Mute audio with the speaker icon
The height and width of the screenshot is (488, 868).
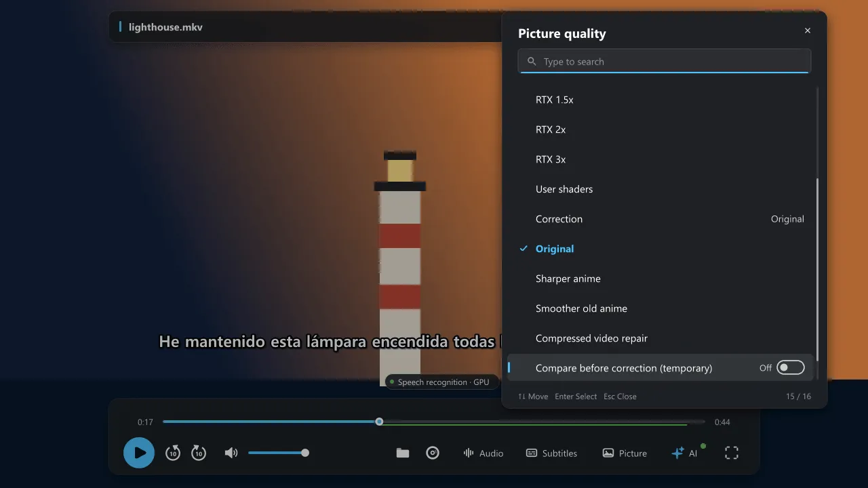(x=231, y=453)
